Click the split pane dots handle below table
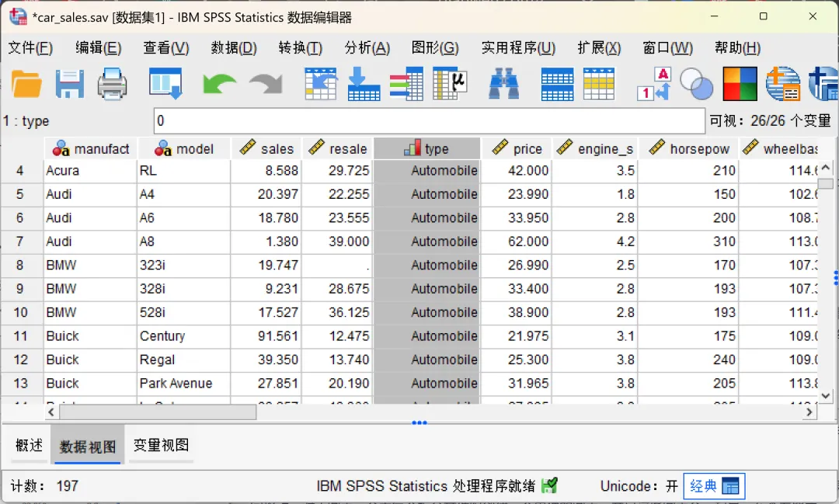839x504 pixels. 419,422
